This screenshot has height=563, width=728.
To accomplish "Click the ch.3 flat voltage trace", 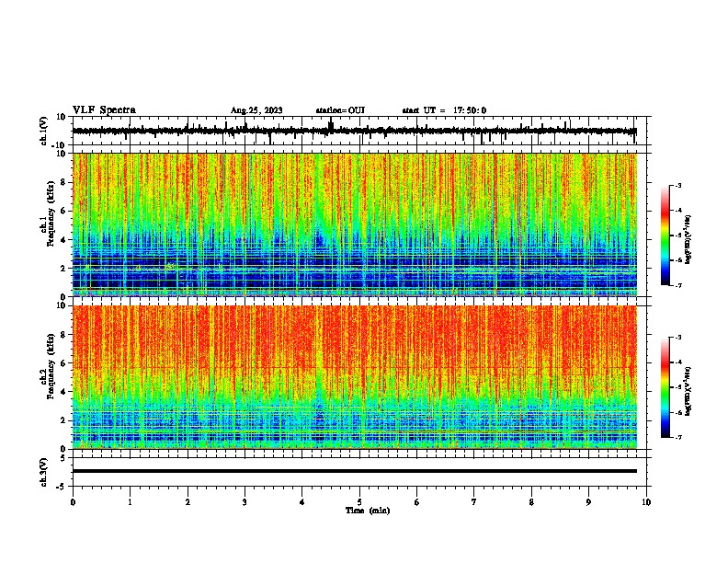I will (x=355, y=471).
